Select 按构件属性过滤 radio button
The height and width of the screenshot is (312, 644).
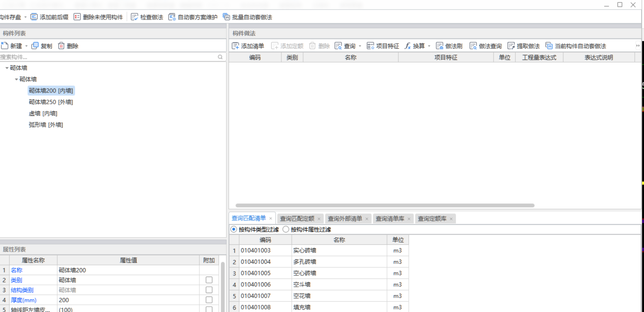click(x=286, y=229)
